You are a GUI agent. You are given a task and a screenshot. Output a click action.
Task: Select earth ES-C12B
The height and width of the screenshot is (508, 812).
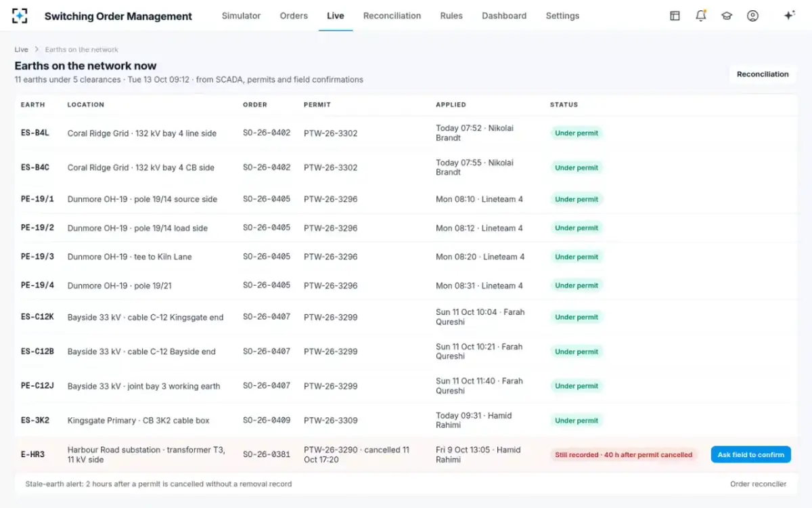tap(37, 352)
